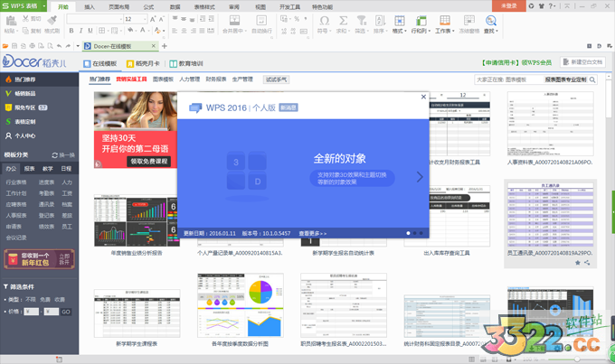Toggle Underline formatting
The width and height of the screenshot is (615, 364).
[90, 31]
